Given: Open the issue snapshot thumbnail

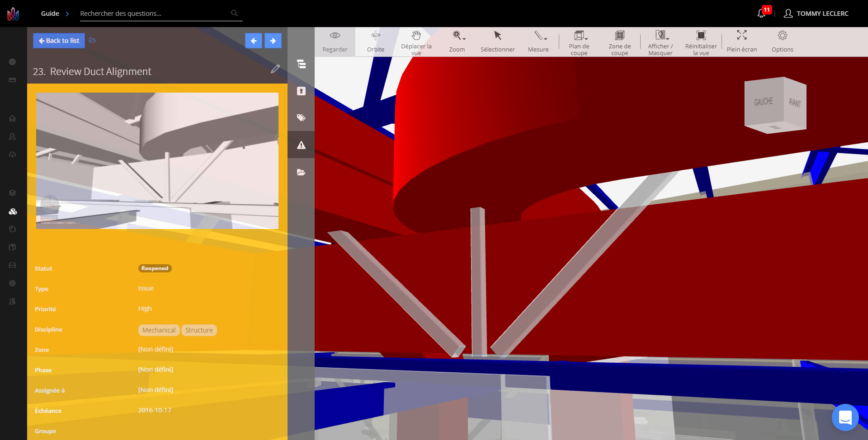Looking at the screenshot, I should [157, 161].
